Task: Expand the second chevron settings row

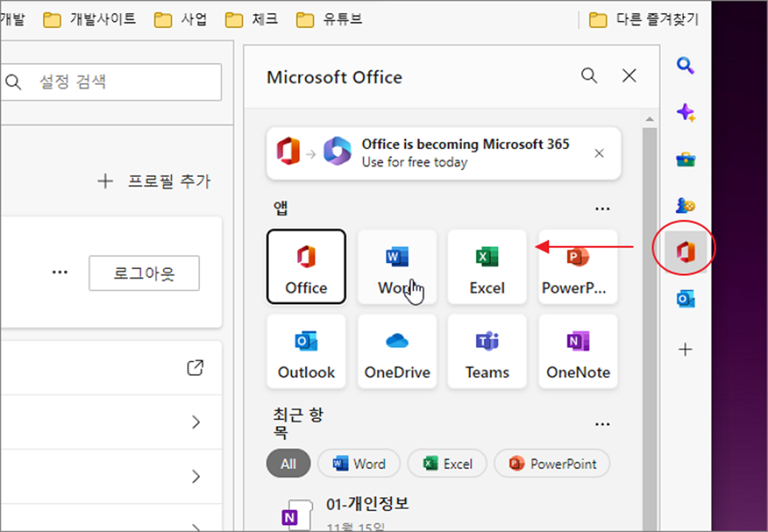Action: click(196, 476)
